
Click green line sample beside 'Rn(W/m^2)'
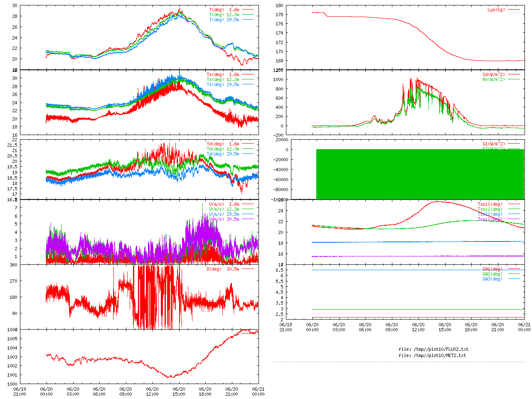coord(514,79)
